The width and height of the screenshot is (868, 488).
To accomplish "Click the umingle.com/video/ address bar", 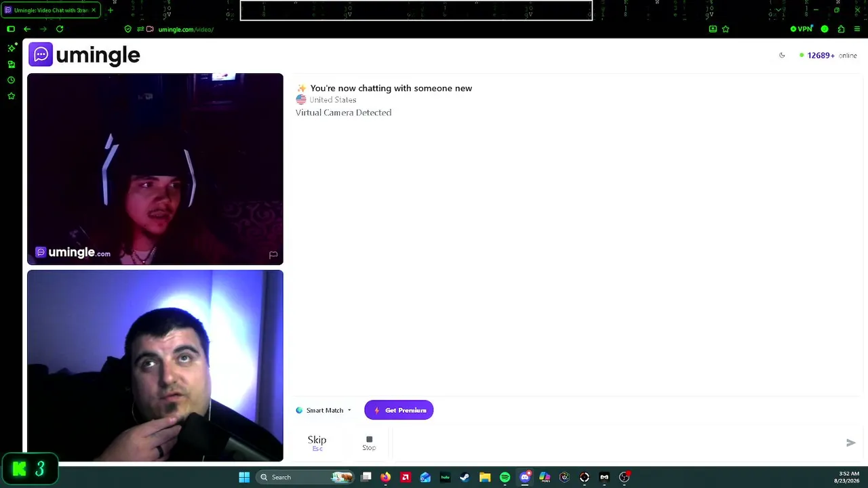I will 186,29.
